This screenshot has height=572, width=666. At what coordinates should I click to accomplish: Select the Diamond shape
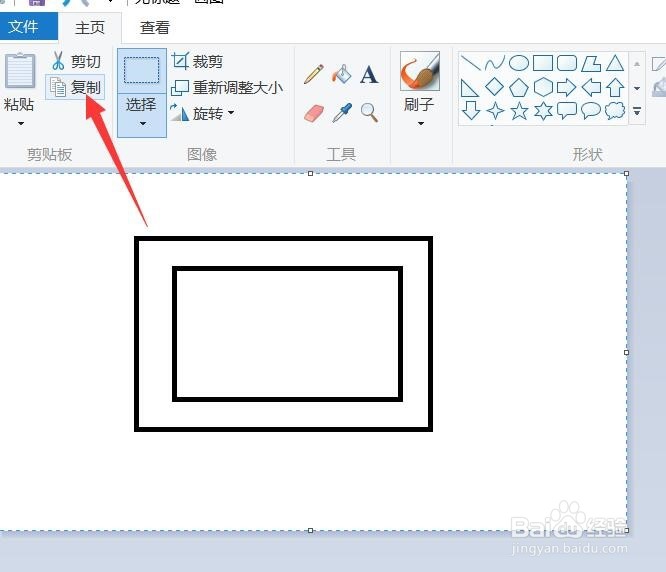coord(494,87)
